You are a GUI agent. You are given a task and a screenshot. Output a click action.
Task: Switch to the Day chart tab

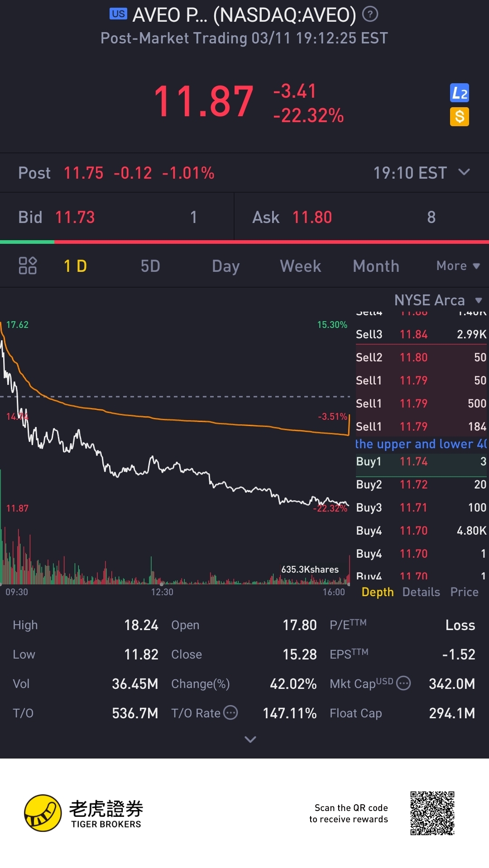tap(225, 266)
